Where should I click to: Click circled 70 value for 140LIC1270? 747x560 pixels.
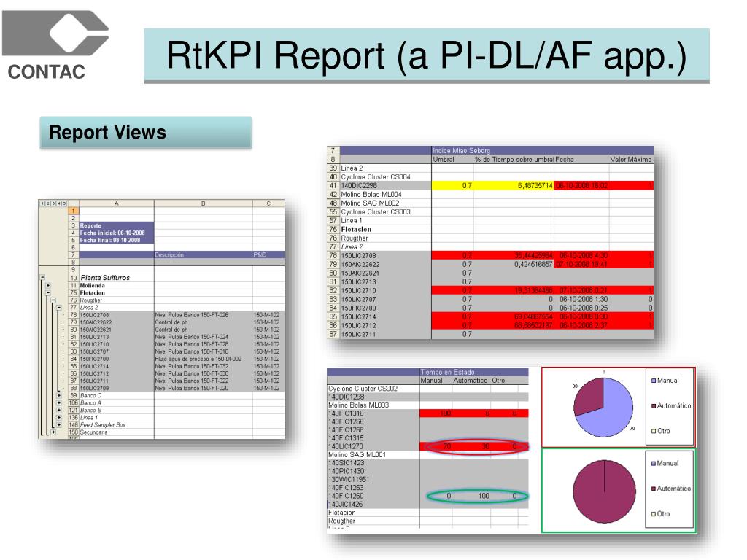point(447,446)
